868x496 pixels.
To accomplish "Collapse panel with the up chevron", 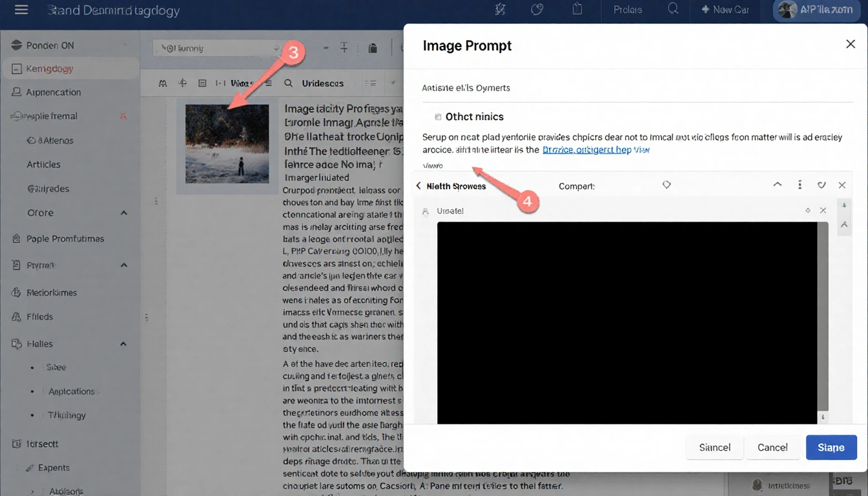I will pyautogui.click(x=778, y=185).
